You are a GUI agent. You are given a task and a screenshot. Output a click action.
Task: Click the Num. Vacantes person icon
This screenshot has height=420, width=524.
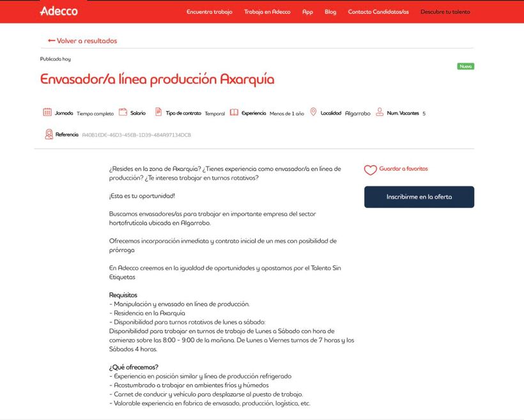(x=380, y=112)
